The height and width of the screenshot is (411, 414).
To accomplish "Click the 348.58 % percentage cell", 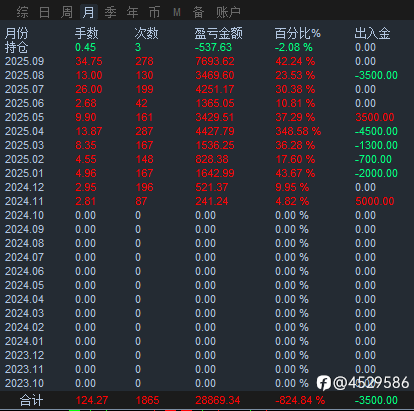I will coord(298,131).
